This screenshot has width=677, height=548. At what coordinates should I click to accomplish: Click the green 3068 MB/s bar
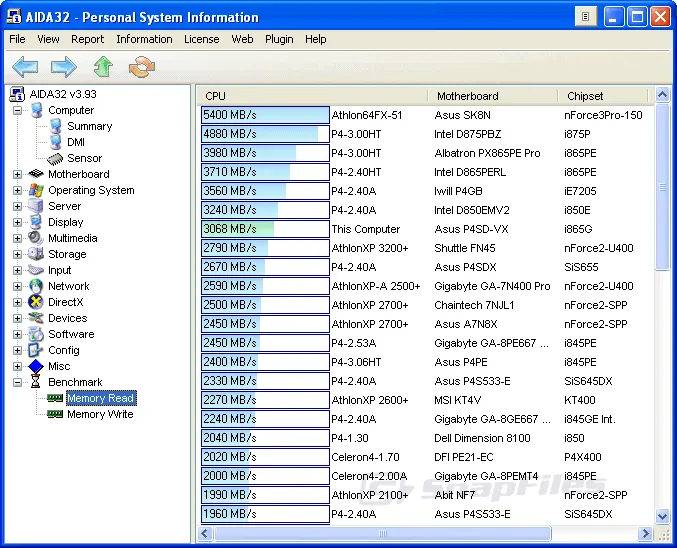[265, 229]
